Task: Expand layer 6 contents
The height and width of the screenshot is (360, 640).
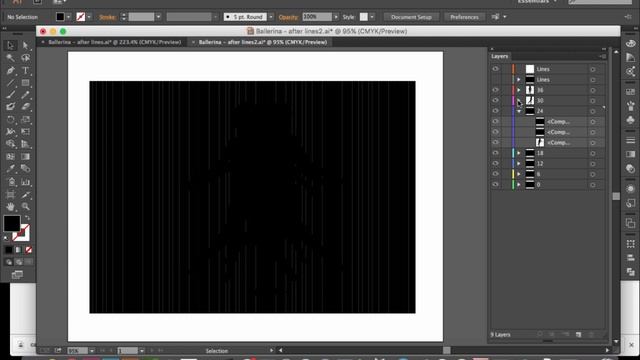Action: click(519, 174)
